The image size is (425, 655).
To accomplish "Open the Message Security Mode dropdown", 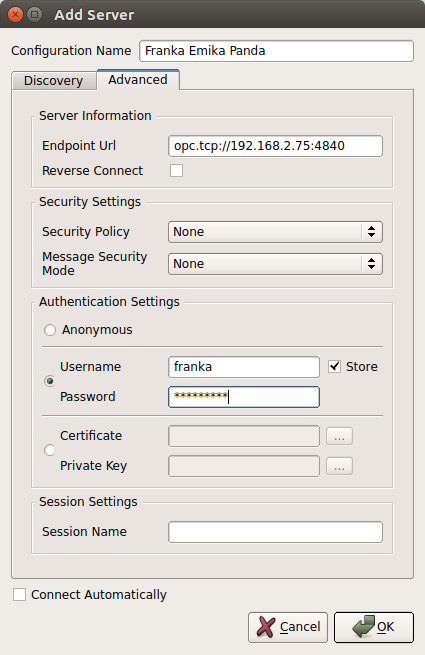I will [x=275, y=264].
